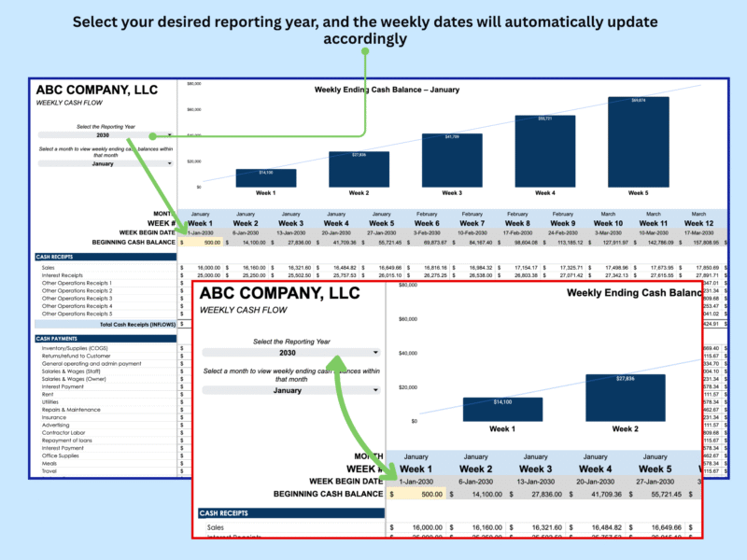Screen dimensions: 747x560
Task: Click the 16,816.16 Sales cell
Action: pyautogui.click(x=428, y=268)
